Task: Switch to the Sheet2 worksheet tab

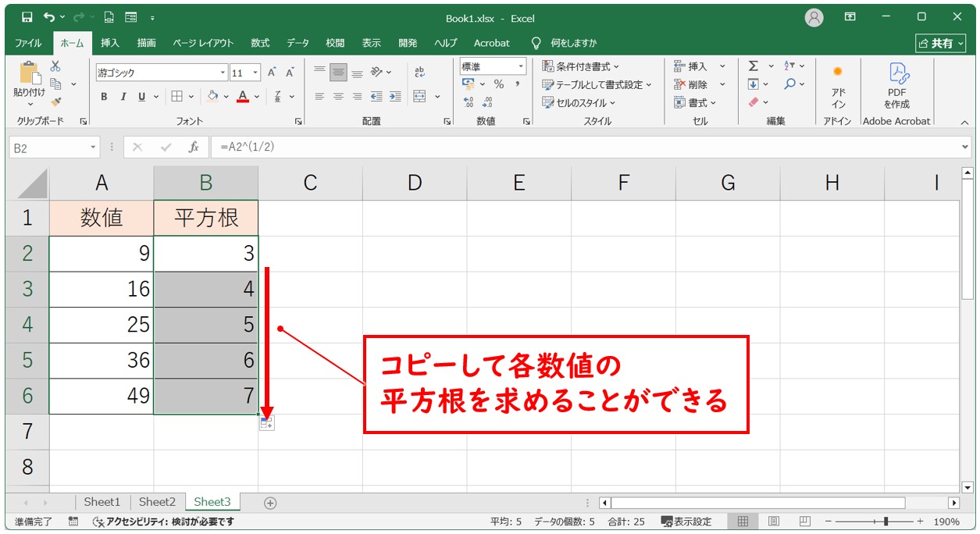Action: tap(157, 502)
